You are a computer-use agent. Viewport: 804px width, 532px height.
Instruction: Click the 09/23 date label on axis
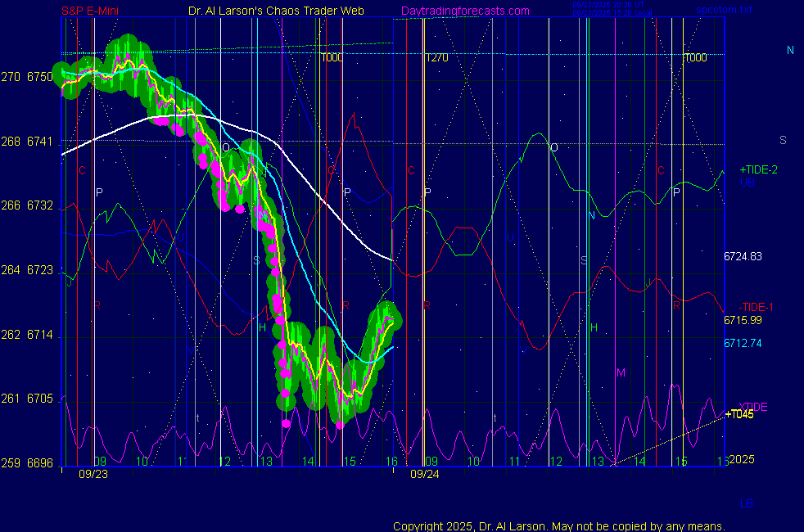point(93,474)
